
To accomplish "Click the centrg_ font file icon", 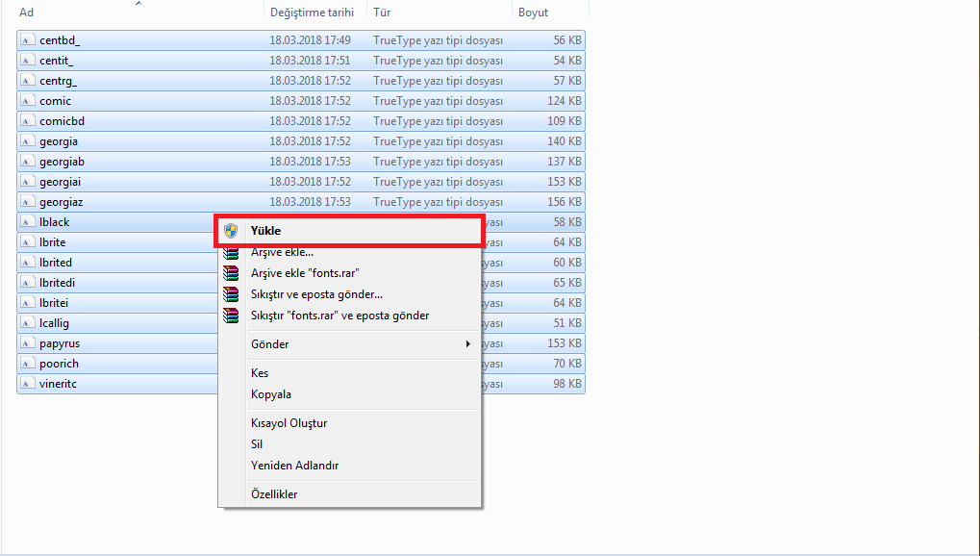I will coord(28,81).
